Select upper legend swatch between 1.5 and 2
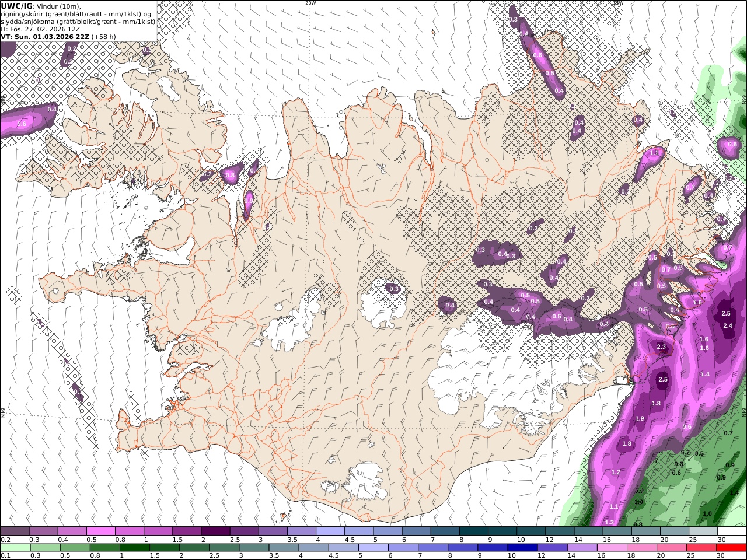 [x=187, y=531]
